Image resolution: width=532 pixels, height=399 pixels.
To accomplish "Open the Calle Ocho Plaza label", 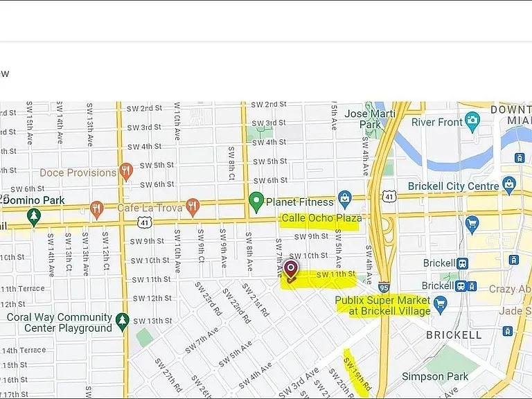I will pyautogui.click(x=321, y=218).
